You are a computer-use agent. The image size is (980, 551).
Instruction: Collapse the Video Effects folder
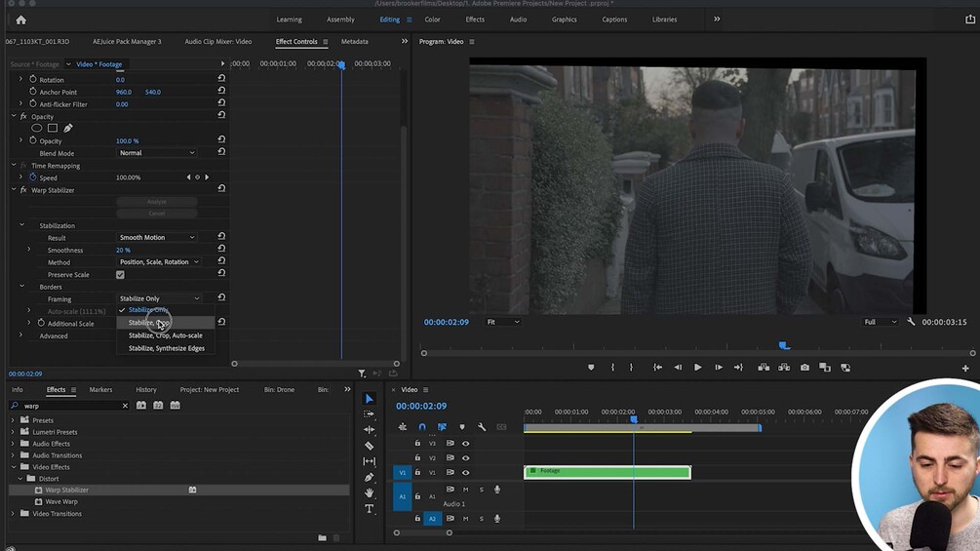pos(14,467)
